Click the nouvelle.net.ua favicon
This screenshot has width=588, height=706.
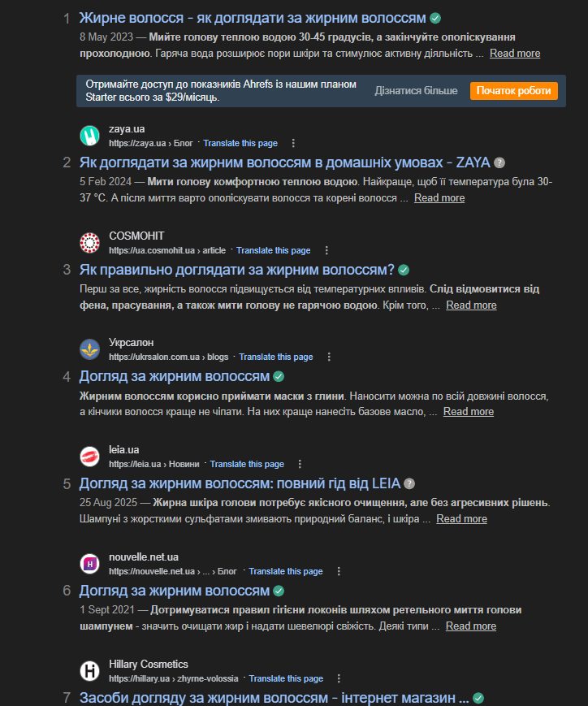[89, 564]
